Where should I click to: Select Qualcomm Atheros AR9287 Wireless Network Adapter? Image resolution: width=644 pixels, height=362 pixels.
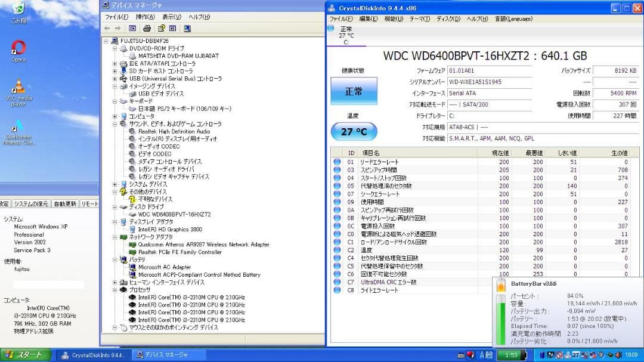203,245
